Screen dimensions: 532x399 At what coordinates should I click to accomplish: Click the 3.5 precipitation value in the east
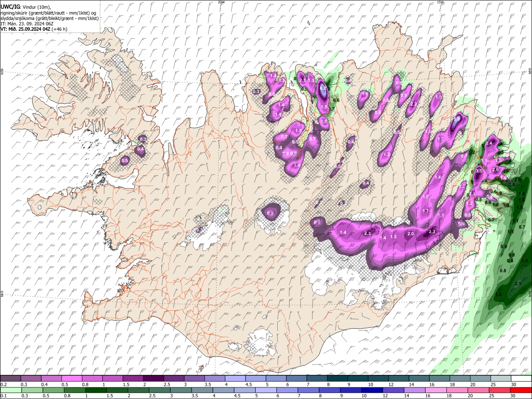pyautogui.click(x=478, y=171)
